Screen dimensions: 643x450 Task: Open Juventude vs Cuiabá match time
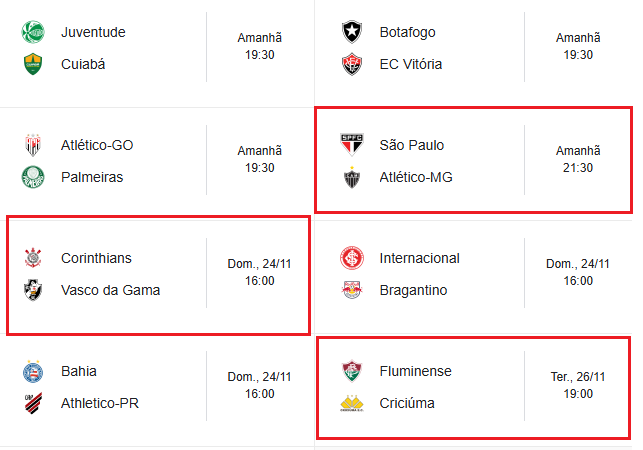[260, 46]
